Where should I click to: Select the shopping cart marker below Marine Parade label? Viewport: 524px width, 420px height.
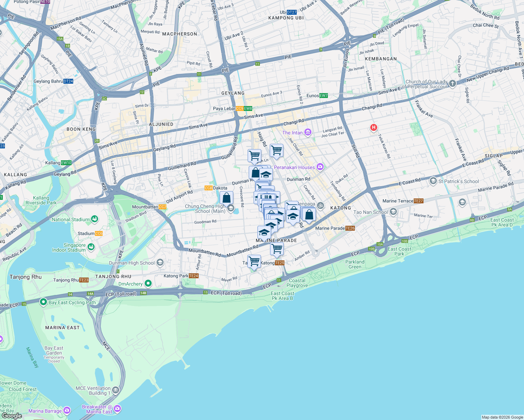[277, 249]
